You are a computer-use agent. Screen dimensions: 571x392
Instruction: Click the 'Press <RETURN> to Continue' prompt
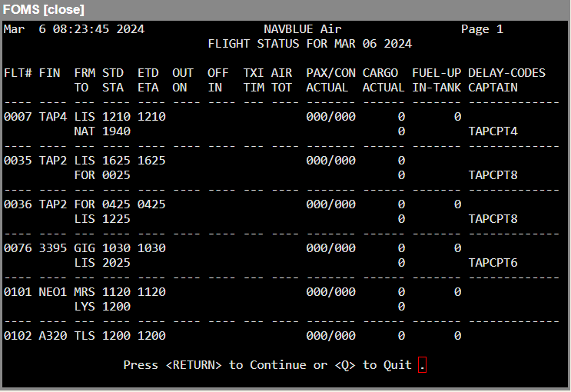(x=214, y=364)
